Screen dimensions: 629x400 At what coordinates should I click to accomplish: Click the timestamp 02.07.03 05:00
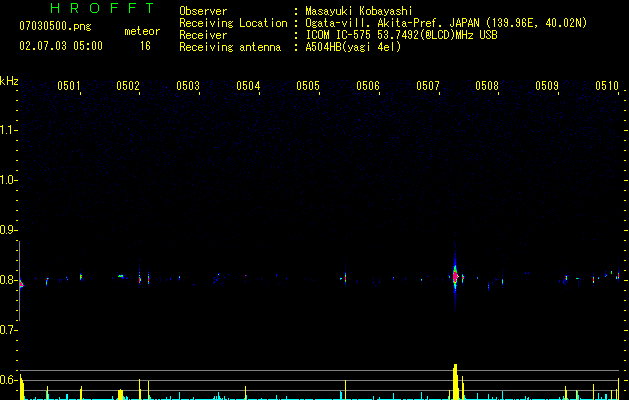61,46
